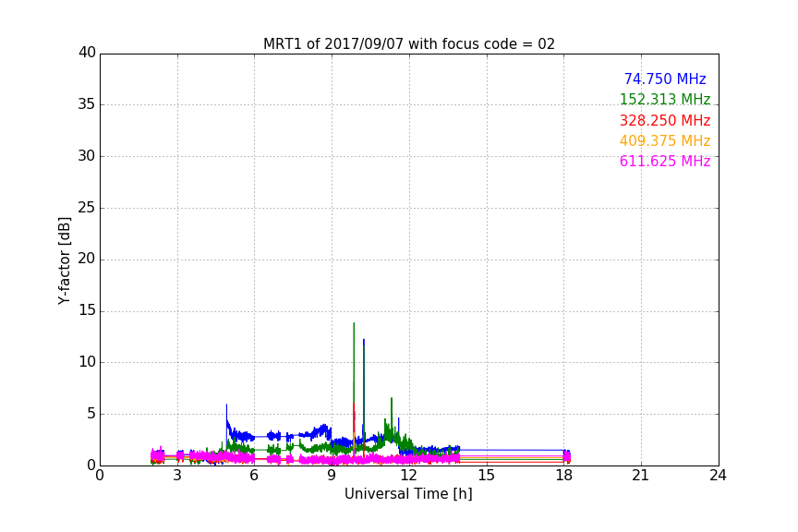Click the x-axis tick label 3
Viewport: 798px width, 532px height.
[177, 476]
